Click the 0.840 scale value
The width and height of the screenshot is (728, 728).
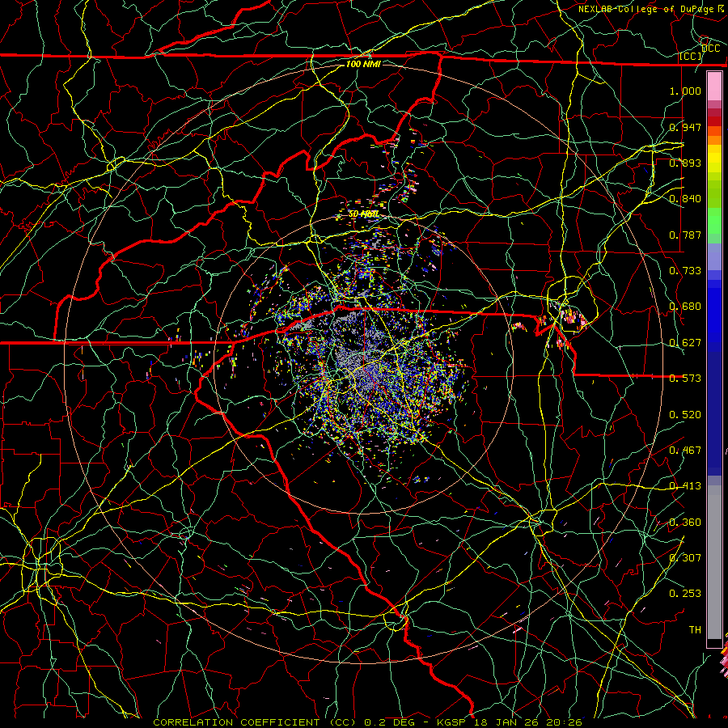pos(685,199)
